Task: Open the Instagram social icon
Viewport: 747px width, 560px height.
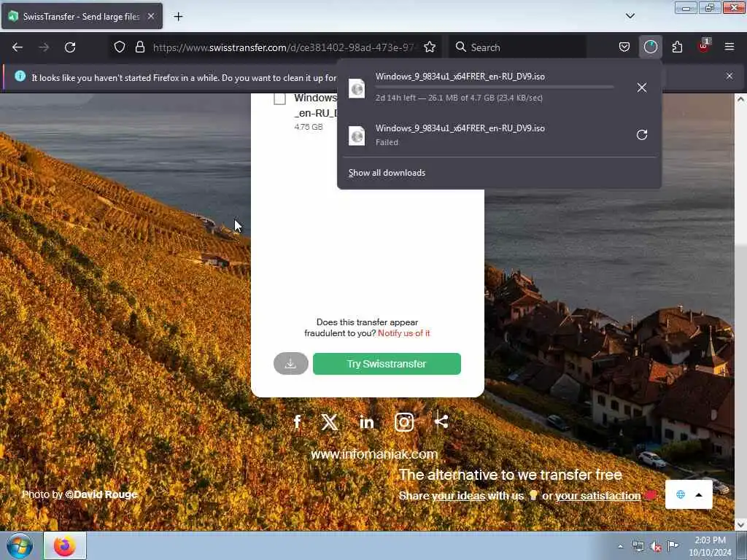Action: [x=404, y=422]
